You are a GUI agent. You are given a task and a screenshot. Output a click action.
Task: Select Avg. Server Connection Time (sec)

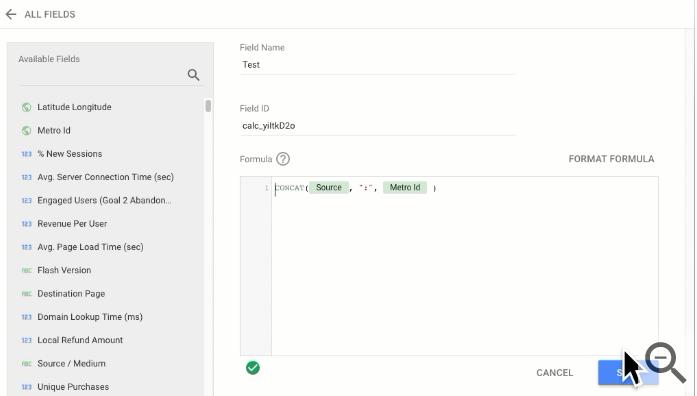point(105,177)
